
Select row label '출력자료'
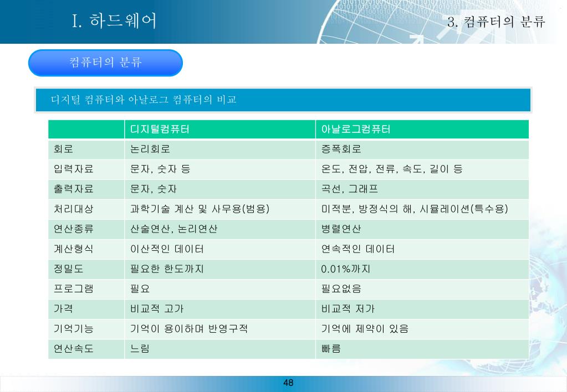(86, 189)
